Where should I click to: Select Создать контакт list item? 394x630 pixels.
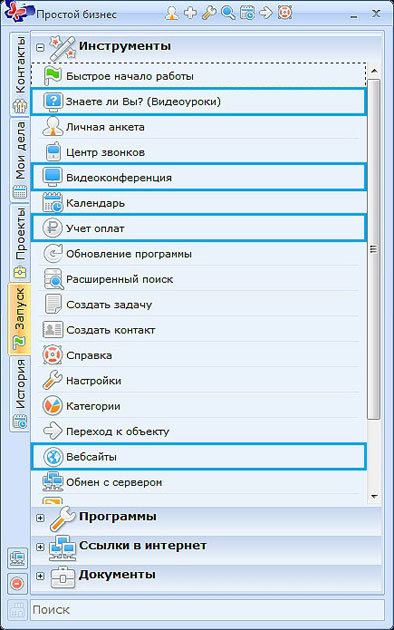coord(198,330)
